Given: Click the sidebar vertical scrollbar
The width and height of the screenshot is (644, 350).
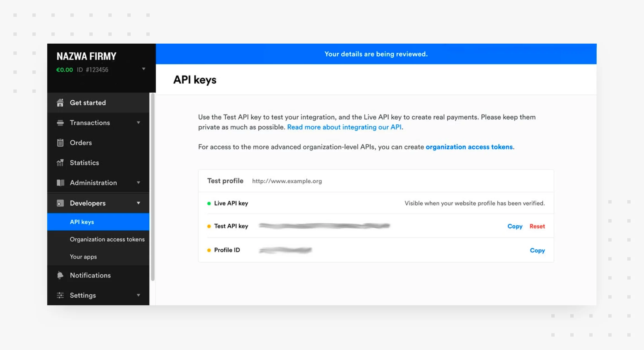Looking at the screenshot, I should pos(152,187).
